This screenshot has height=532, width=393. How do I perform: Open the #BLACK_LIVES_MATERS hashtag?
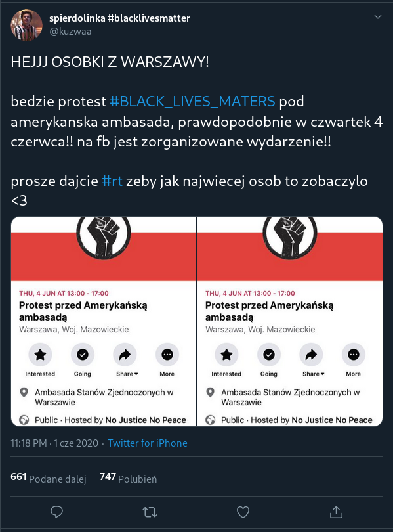pos(192,101)
